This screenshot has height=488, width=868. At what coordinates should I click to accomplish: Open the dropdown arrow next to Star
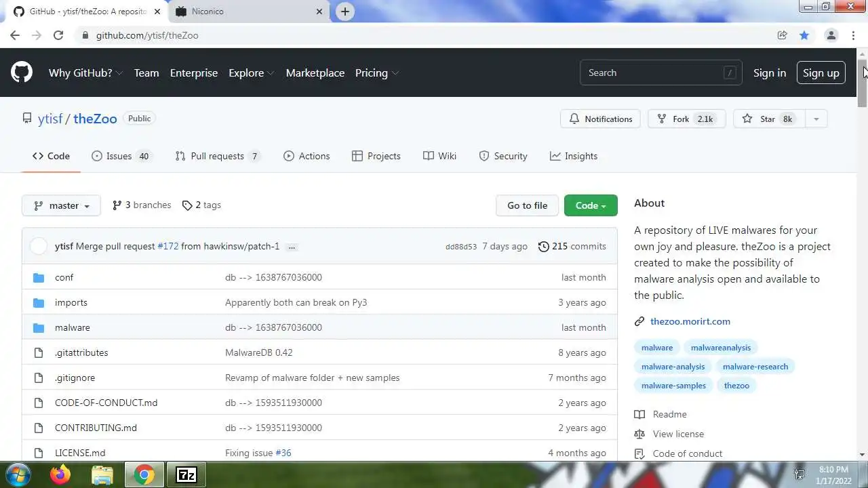[816, 119]
